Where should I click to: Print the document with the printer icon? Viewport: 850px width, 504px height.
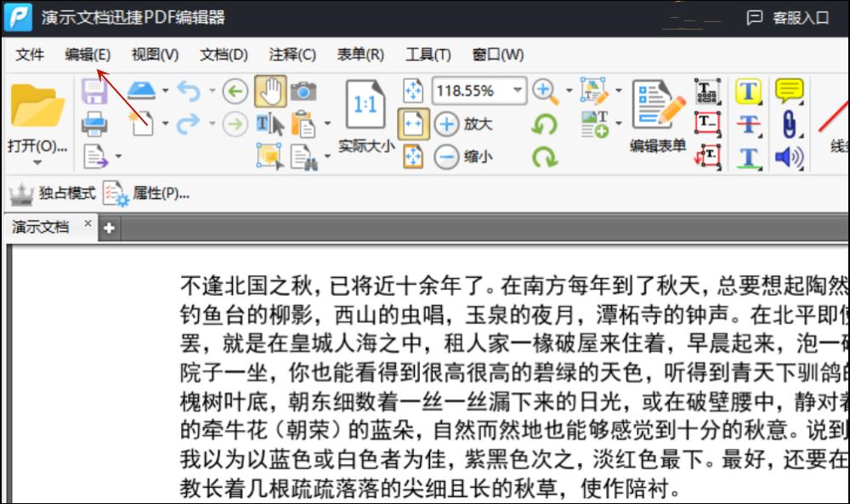[94, 123]
